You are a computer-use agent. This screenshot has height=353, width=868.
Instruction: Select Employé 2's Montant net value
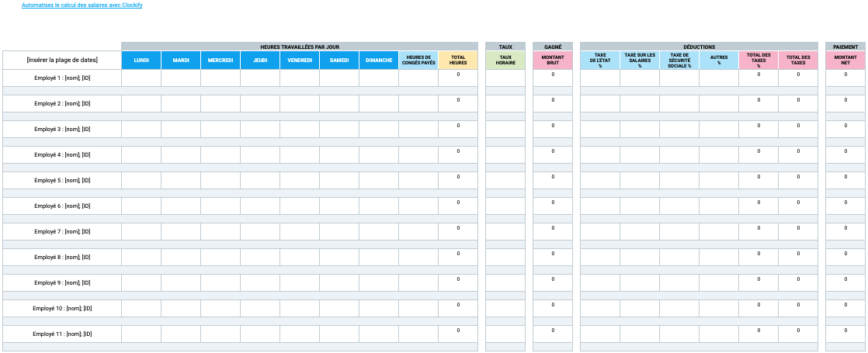(845, 103)
